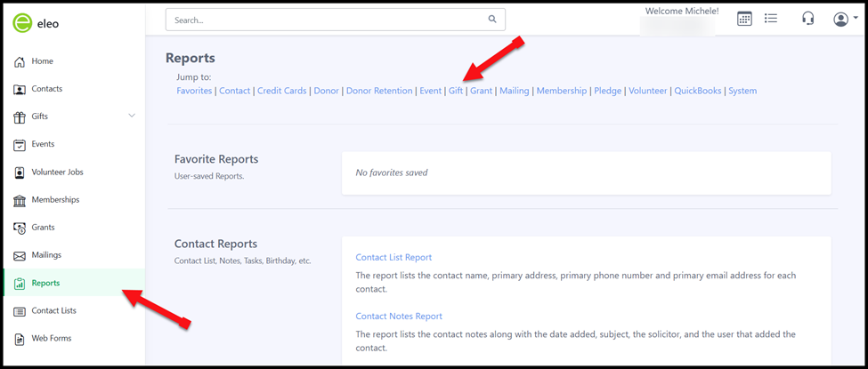
Task: Open the support headset icon
Action: pyautogui.click(x=807, y=19)
